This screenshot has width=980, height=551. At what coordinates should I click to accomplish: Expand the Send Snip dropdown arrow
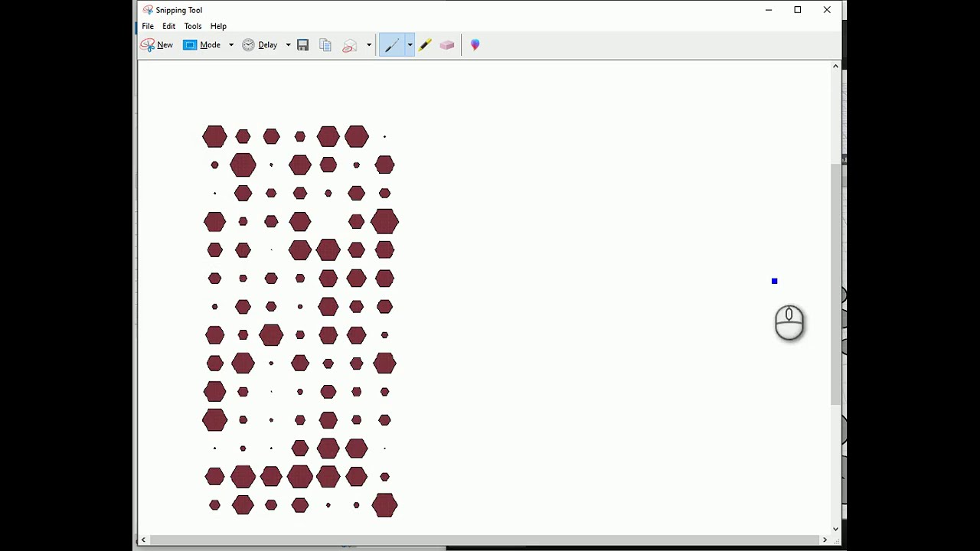369,45
